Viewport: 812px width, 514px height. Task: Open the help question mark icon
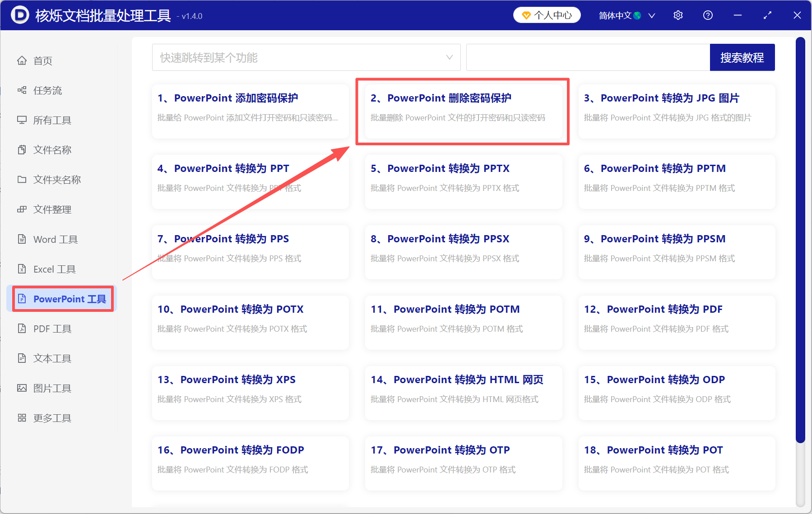coord(707,15)
